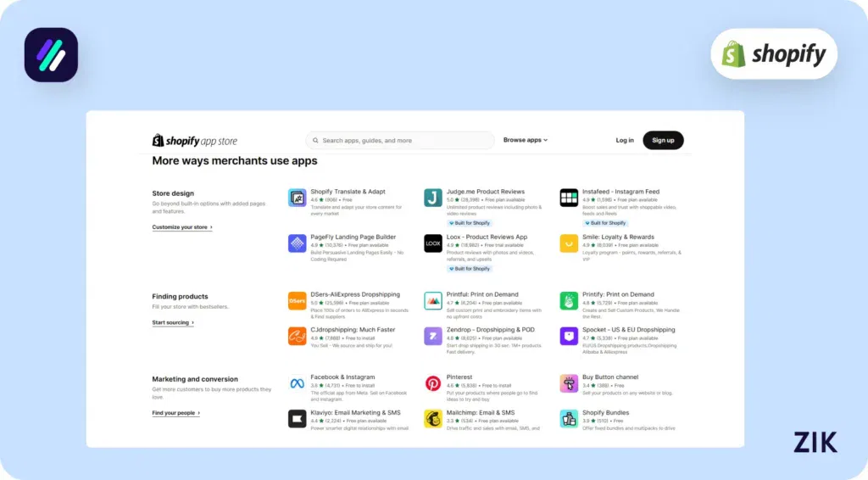The width and height of the screenshot is (868, 480).
Task: Select the Buy Button channel icon
Action: [x=569, y=383]
